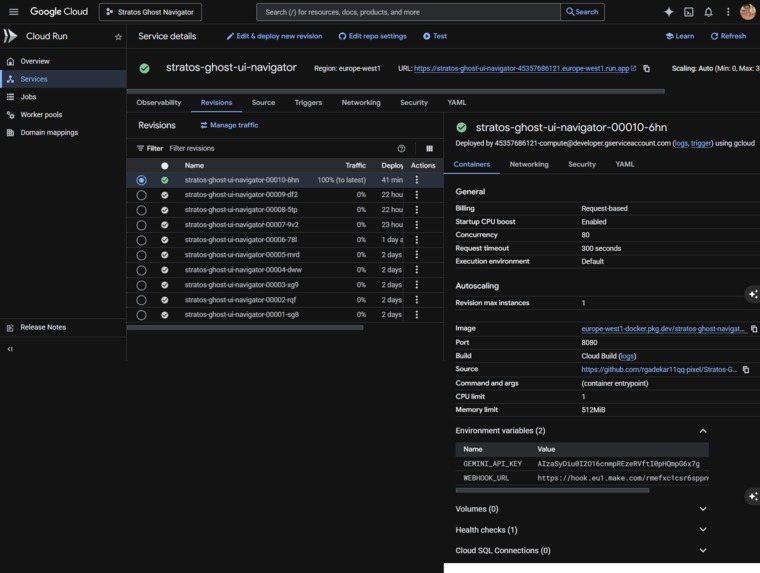The width and height of the screenshot is (760, 573).
Task: Open the service Networking tab
Action: click(x=361, y=103)
